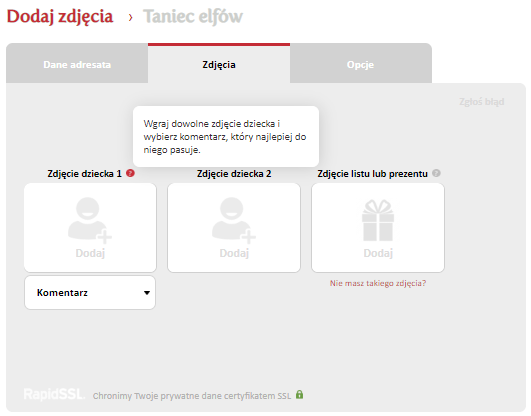Click Dodaj label under first child photo
531x416 pixels.
point(90,253)
